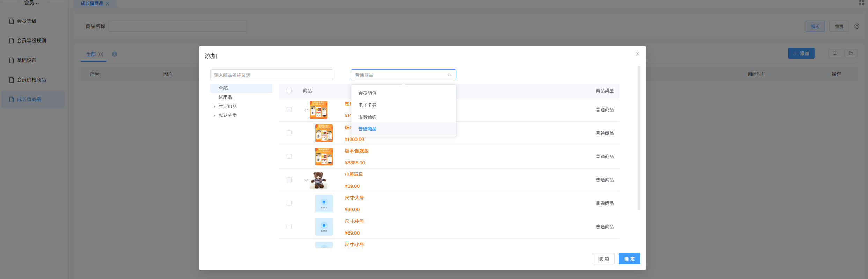Confirm with the 确定 button
Image resolution: width=868 pixels, height=279 pixels.
point(630,259)
